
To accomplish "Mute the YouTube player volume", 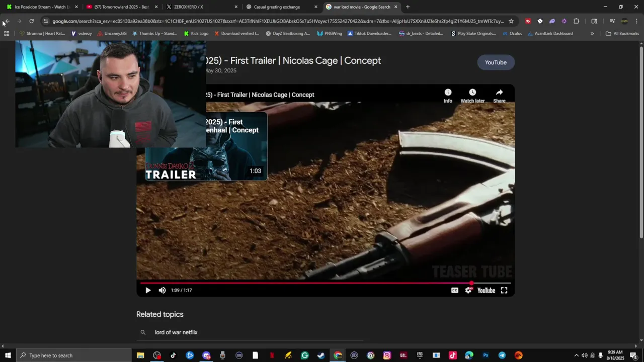I will [x=162, y=290].
